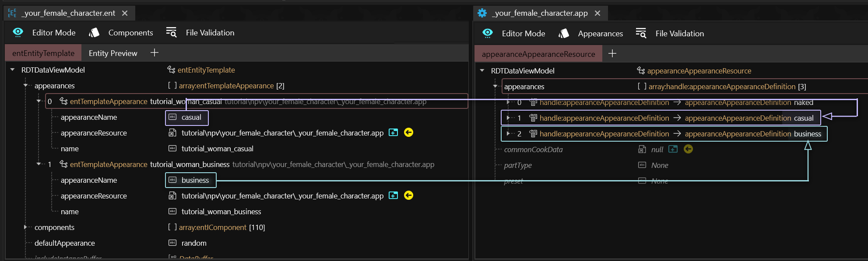Click yellow arrow next to commonCookData null
868x261 pixels.
click(688, 149)
